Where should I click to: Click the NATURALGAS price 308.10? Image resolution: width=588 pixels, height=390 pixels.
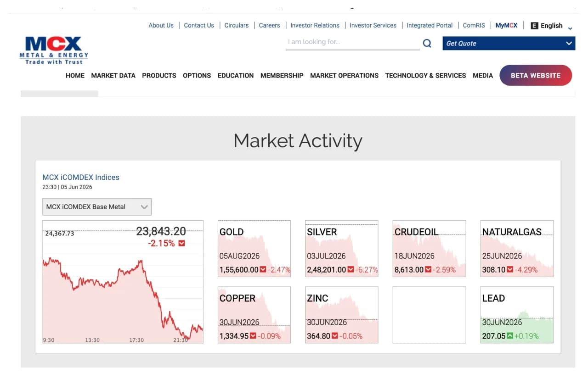click(494, 270)
